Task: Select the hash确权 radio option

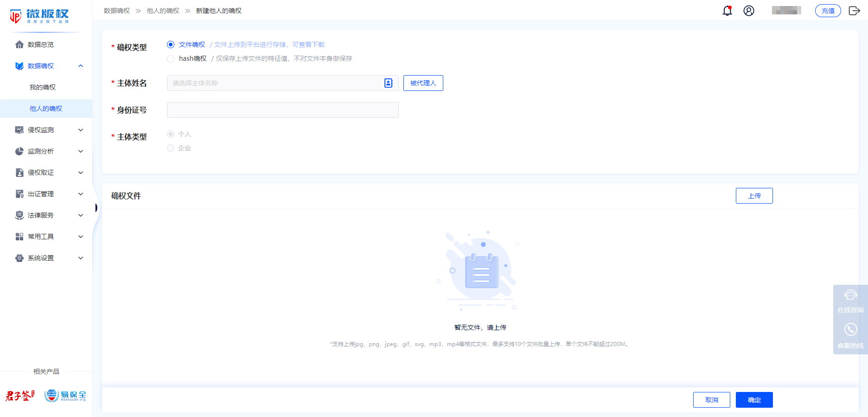Action: click(x=171, y=58)
